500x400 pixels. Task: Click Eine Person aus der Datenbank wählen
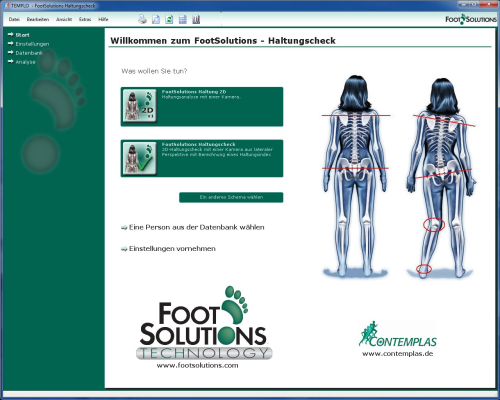point(193,227)
